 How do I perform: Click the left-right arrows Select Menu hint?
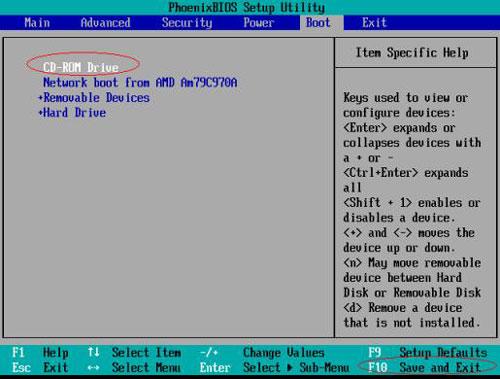134,368
